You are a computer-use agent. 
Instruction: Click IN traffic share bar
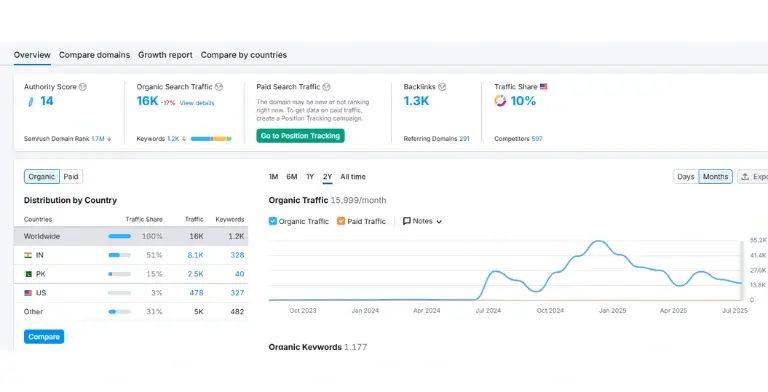click(x=120, y=255)
